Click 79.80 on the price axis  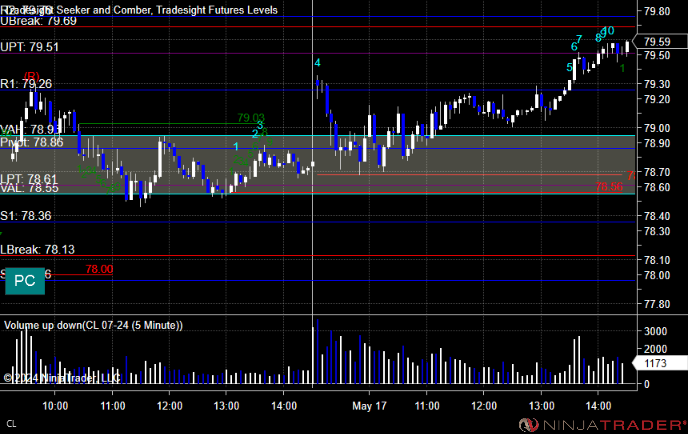tap(657, 11)
